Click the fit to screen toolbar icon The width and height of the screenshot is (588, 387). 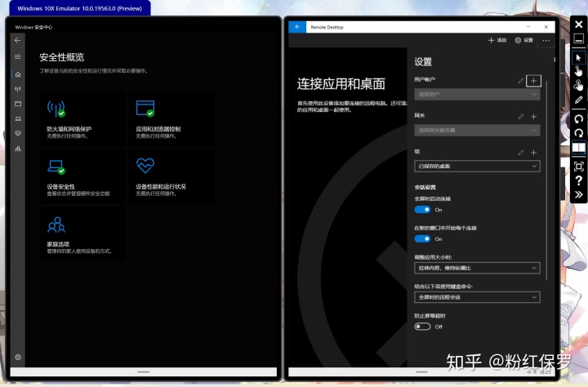[x=579, y=166]
